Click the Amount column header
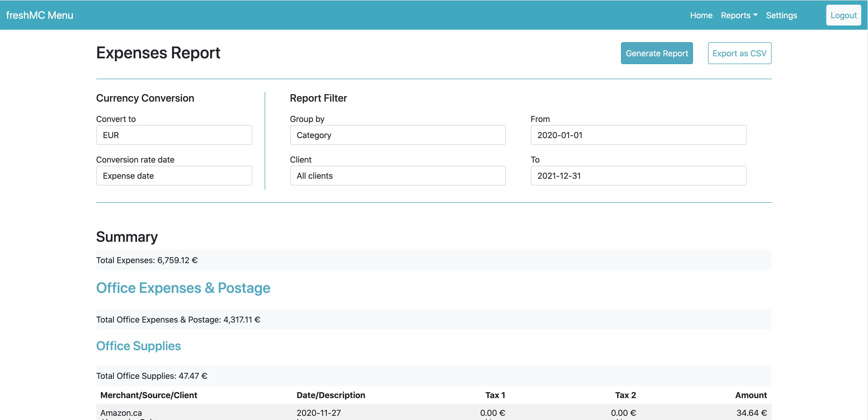This screenshot has height=420, width=868. tap(751, 395)
